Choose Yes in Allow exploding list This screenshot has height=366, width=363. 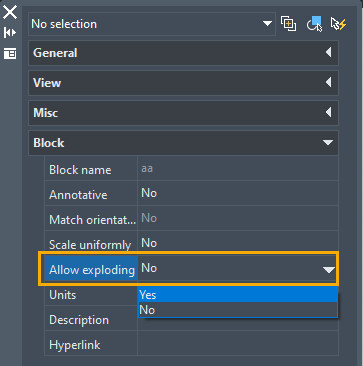coord(238,295)
